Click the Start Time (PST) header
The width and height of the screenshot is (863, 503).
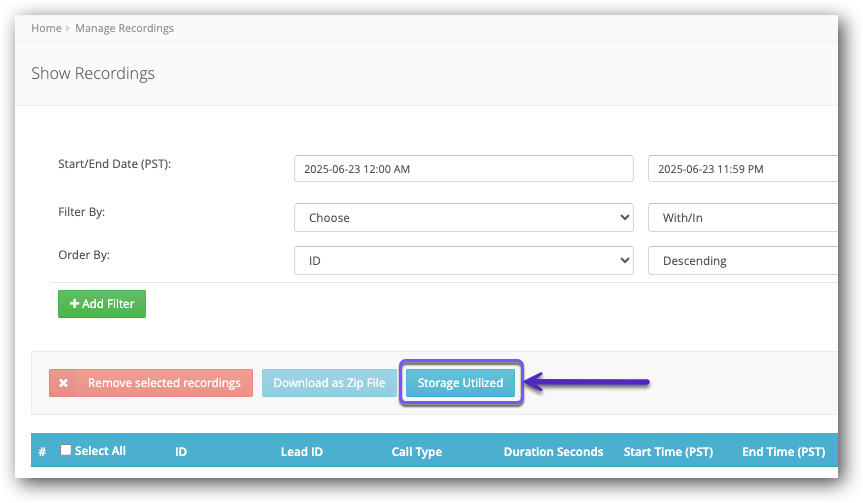coord(668,452)
